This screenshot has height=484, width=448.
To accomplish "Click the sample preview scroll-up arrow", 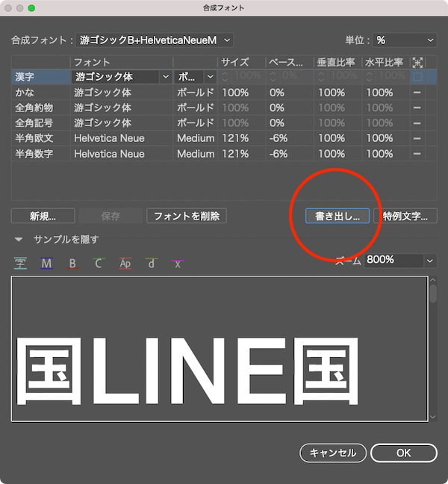I will click(433, 279).
